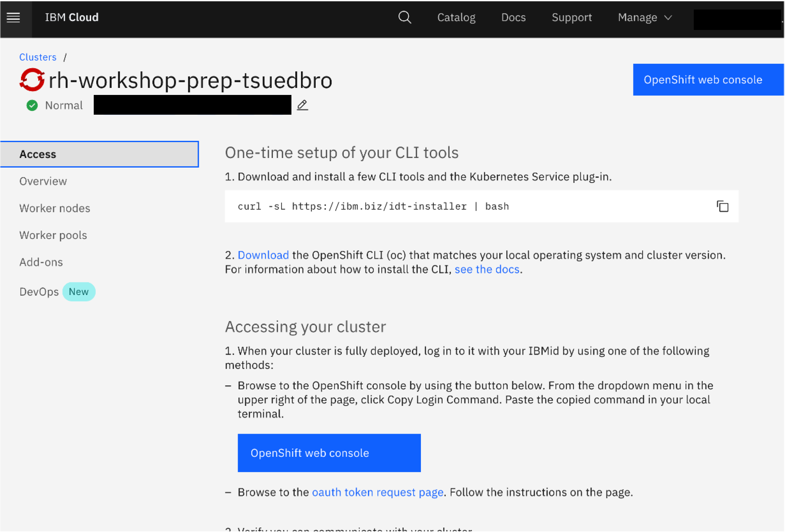Open the Catalog page
This screenshot has width=785, height=532.
click(x=456, y=17)
